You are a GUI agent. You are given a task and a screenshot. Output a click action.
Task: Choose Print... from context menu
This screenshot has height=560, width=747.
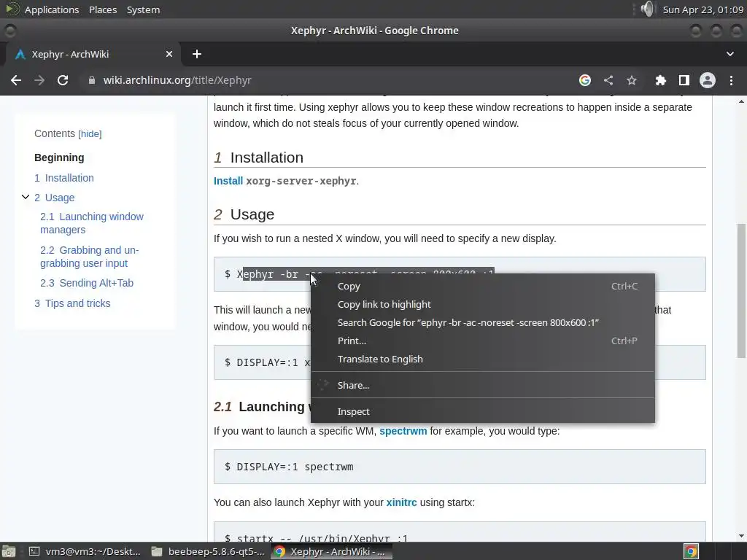483,341
